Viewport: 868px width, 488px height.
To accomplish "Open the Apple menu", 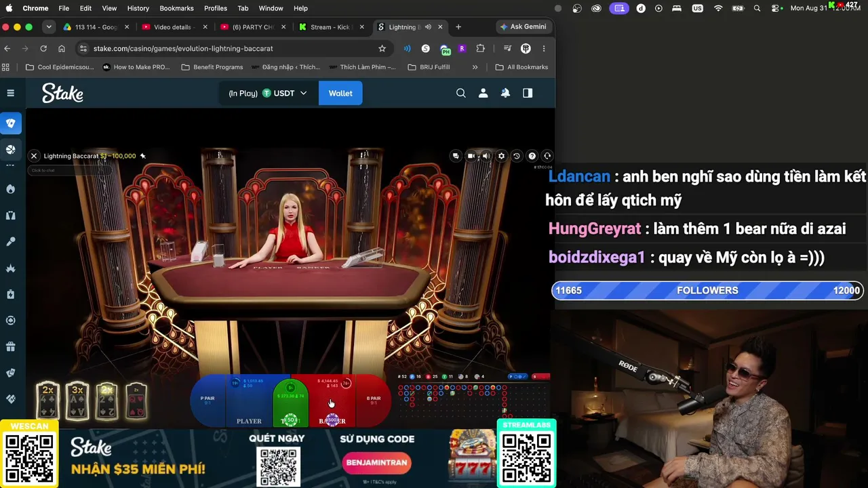I will pos(9,8).
